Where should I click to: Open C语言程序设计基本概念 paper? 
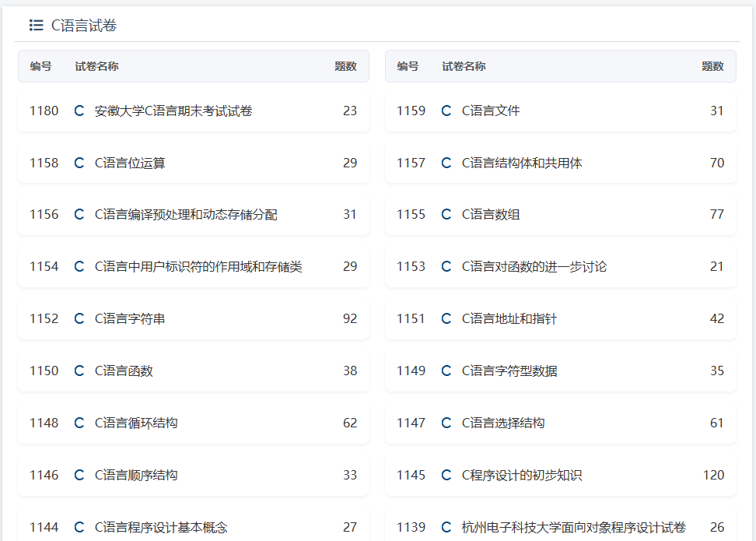pos(161,527)
